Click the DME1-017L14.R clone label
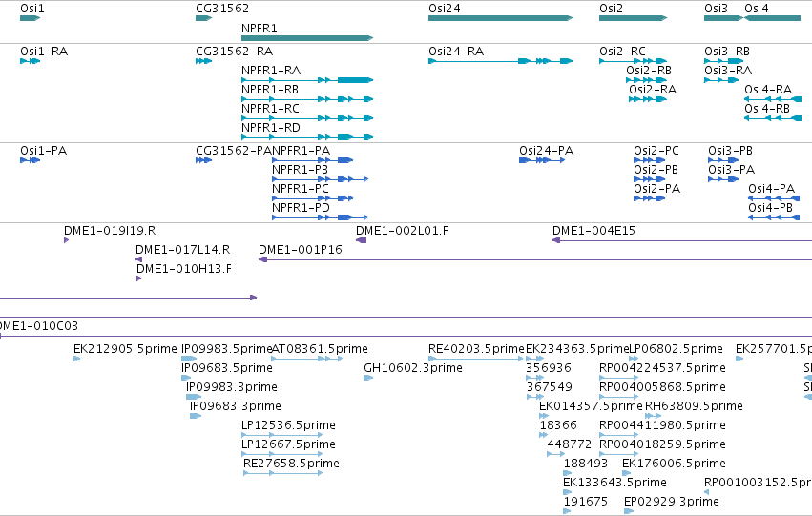812x516 pixels. pos(183,250)
